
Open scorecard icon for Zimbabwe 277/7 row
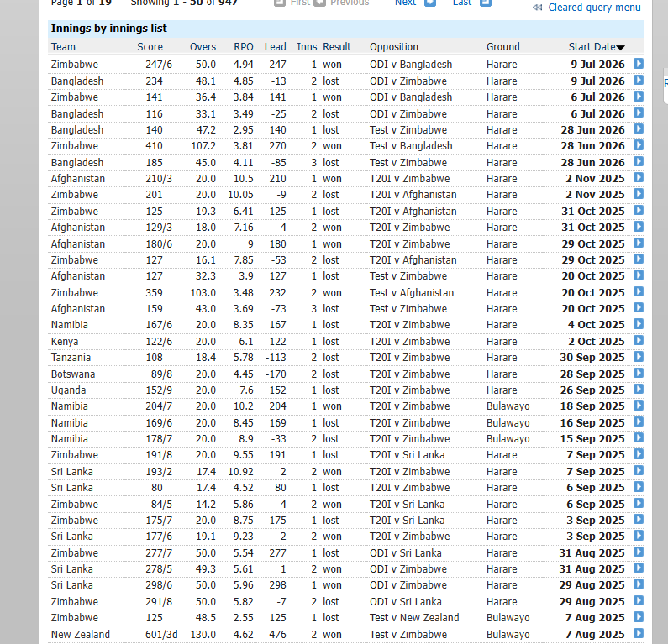[639, 552]
